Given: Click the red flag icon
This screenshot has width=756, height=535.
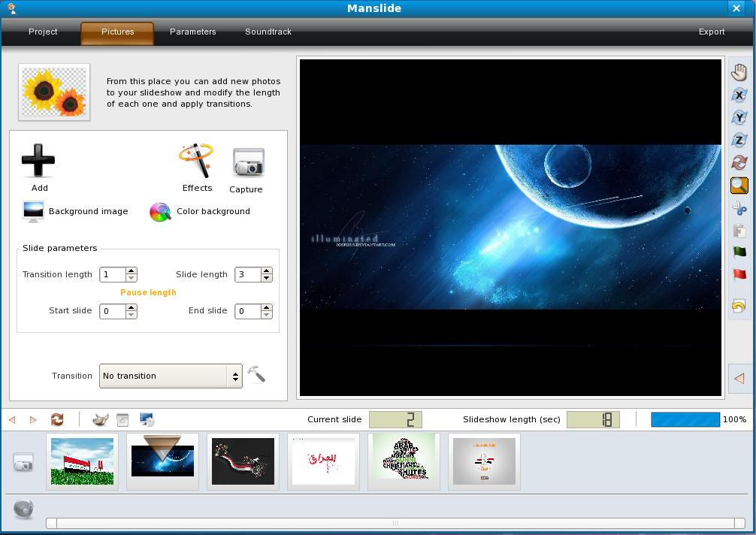Looking at the screenshot, I should click(739, 275).
